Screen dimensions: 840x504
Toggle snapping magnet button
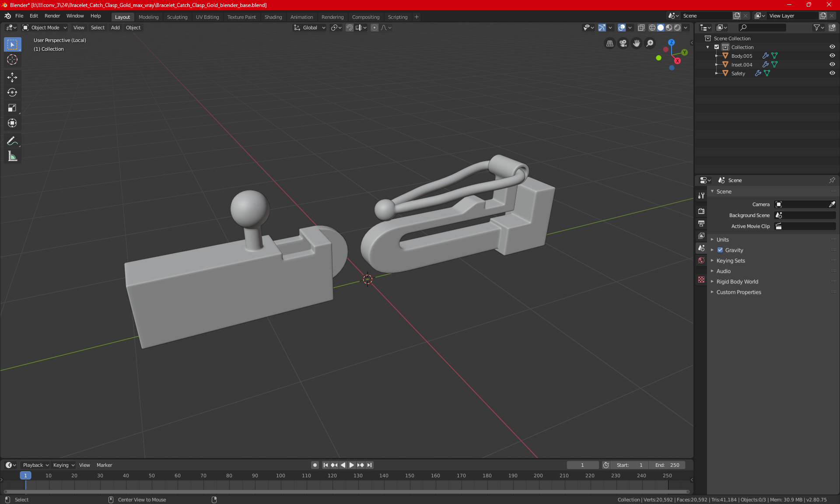point(350,28)
